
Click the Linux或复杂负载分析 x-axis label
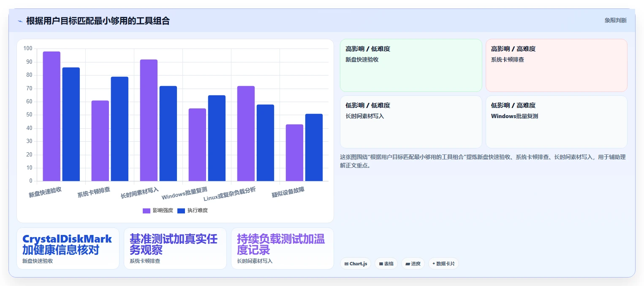(230, 194)
